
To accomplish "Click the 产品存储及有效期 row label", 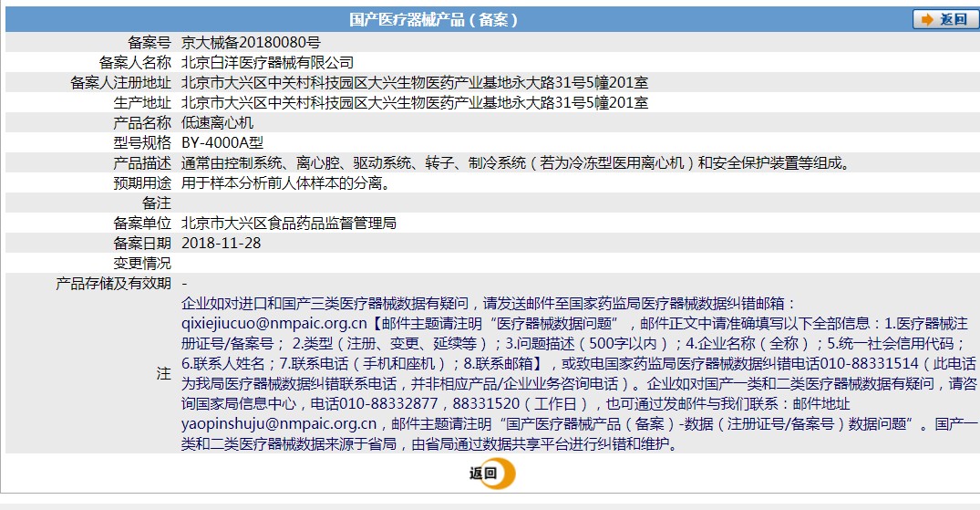I will (x=114, y=284).
